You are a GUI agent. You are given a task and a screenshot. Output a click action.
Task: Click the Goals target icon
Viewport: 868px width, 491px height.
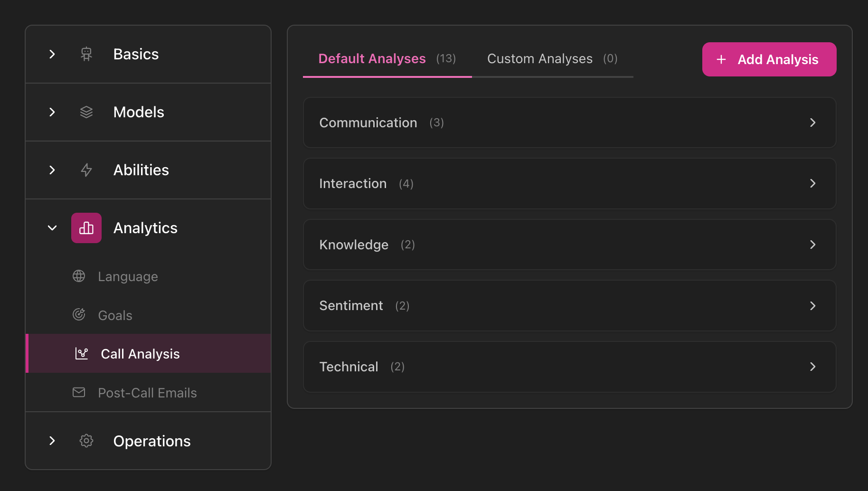coord(78,314)
